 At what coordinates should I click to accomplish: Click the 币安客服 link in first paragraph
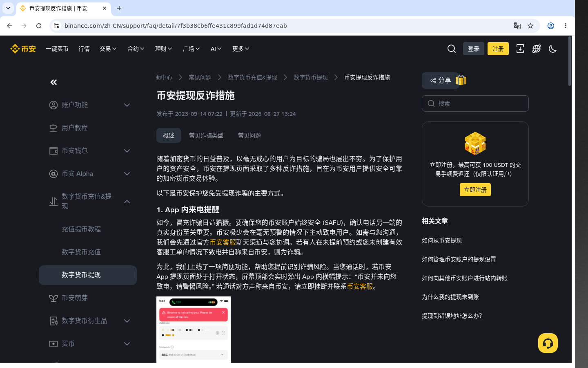223,242
